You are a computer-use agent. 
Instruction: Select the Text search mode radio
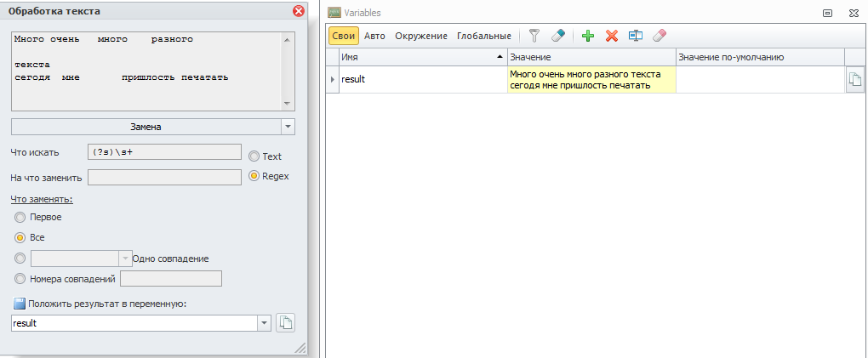(x=254, y=156)
